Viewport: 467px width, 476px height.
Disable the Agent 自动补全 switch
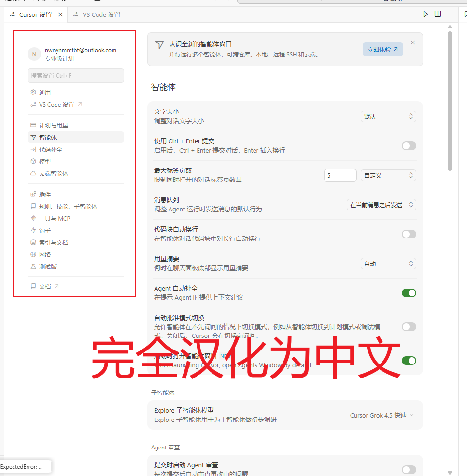[x=409, y=293]
